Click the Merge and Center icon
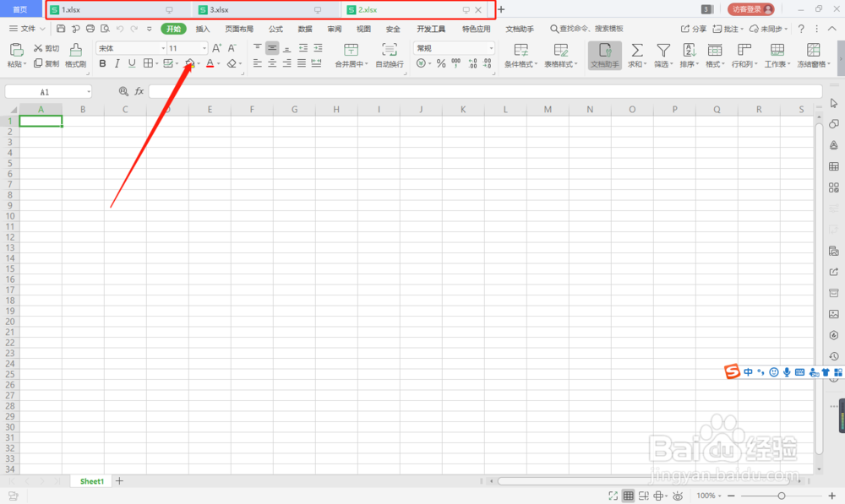This screenshot has height=504, width=845. click(x=351, y=50)
